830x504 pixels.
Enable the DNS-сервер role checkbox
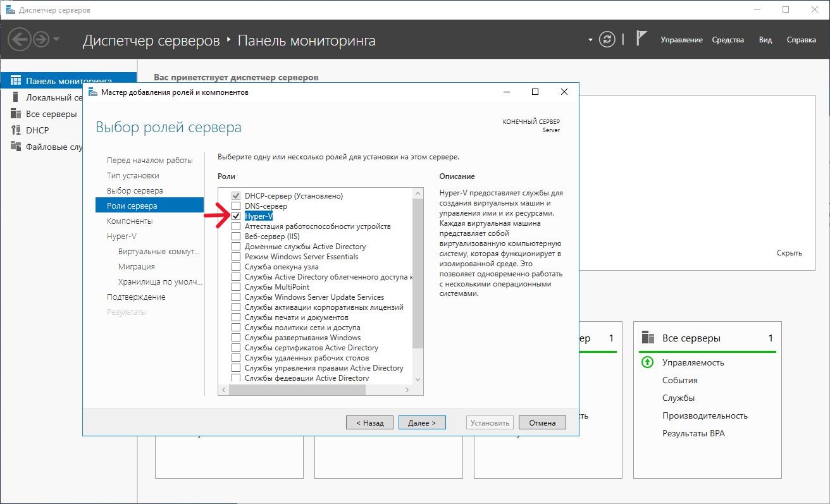[x=236, y=206]
